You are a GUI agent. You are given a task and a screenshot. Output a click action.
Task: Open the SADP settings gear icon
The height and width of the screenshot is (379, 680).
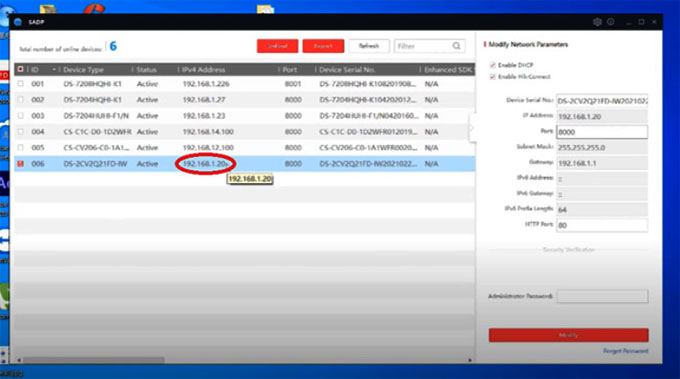pyautogui.click(x=597, y=22)
